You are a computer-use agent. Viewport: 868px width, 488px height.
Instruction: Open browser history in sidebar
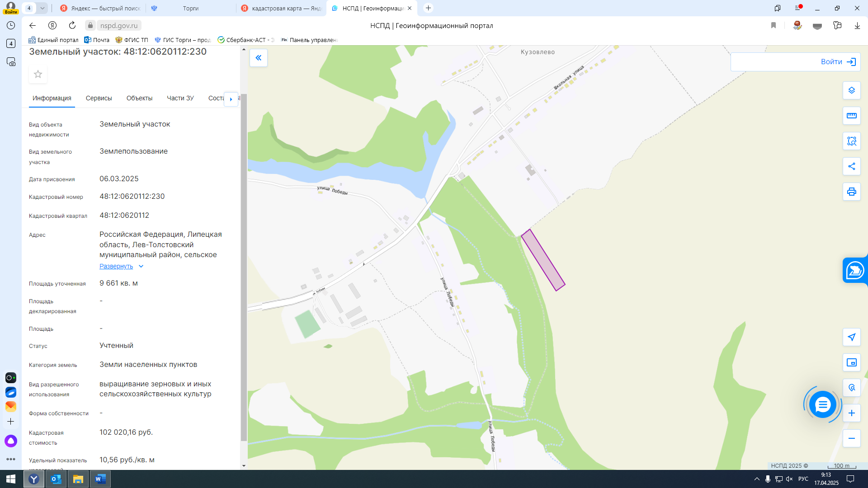tap(11, 25)
